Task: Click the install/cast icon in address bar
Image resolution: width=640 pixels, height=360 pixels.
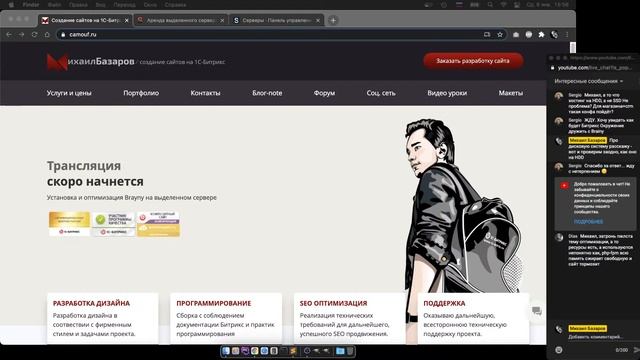Action: pos(487,35)
